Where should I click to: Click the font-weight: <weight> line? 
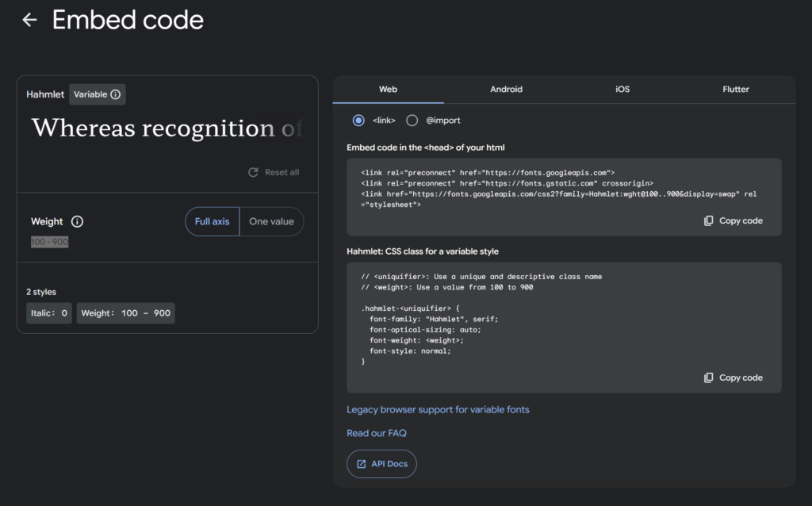417,340
